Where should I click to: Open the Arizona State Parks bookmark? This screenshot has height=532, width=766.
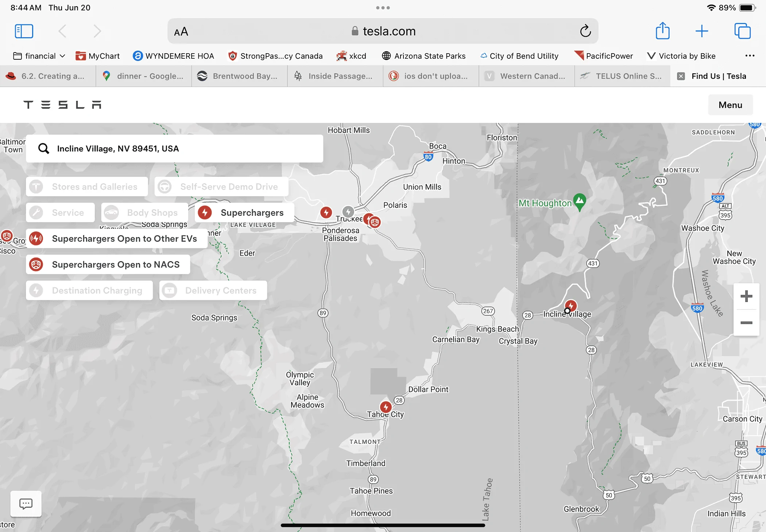[x=423, y=56]
